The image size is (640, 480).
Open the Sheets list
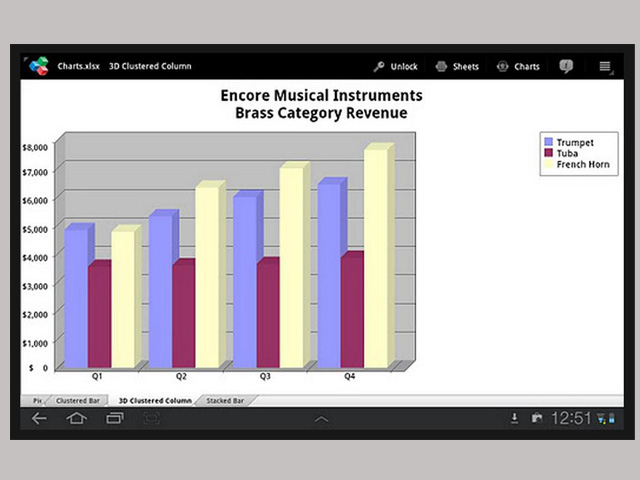457,67
